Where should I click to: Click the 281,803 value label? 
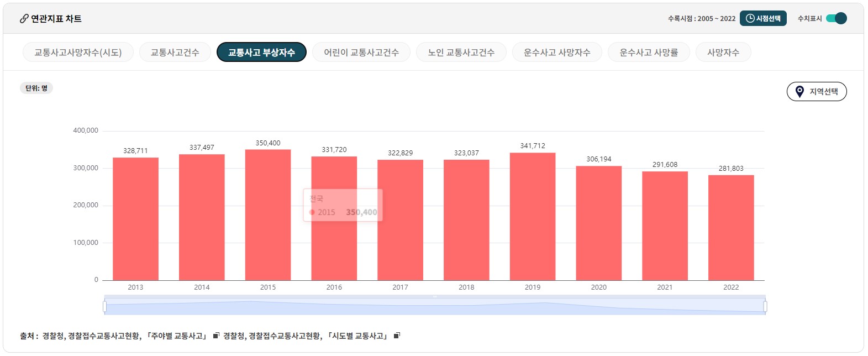pos(731,169)
